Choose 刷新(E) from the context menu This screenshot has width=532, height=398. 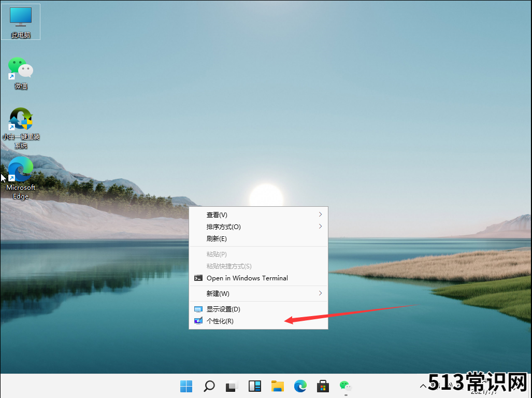(x=217, y=238)
